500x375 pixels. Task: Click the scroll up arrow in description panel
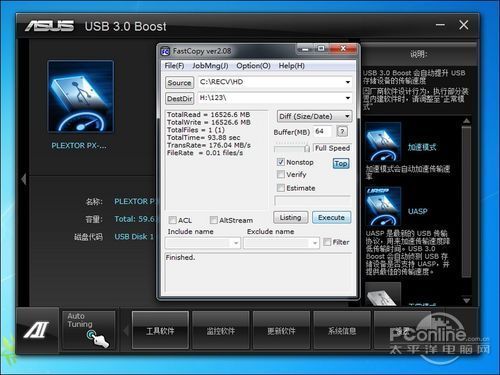[x=467, y=121]
